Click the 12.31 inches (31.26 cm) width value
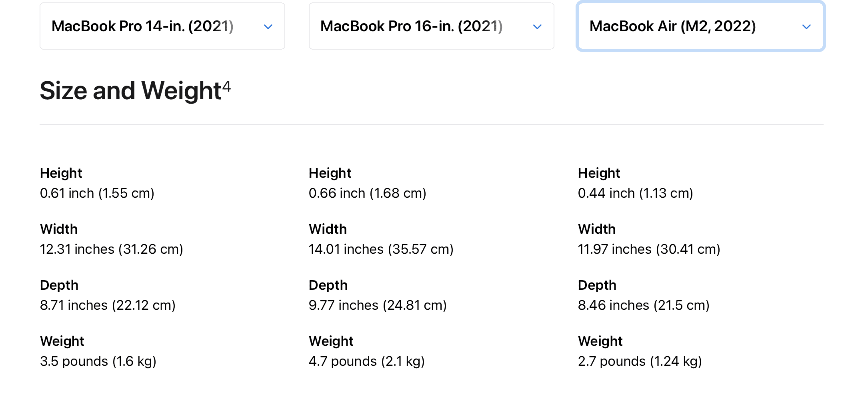The width and height of the screenshot is (868, 409). tap(111, 249)
